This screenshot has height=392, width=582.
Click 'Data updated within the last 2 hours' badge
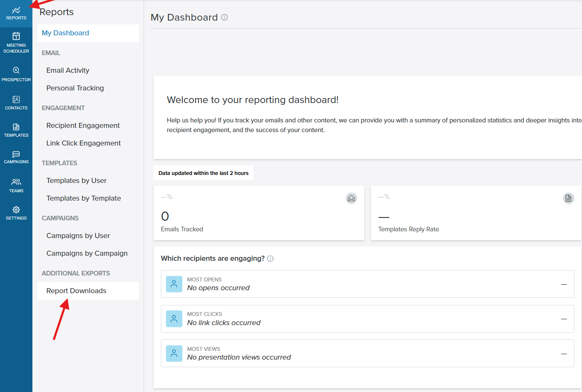(203, 173)
